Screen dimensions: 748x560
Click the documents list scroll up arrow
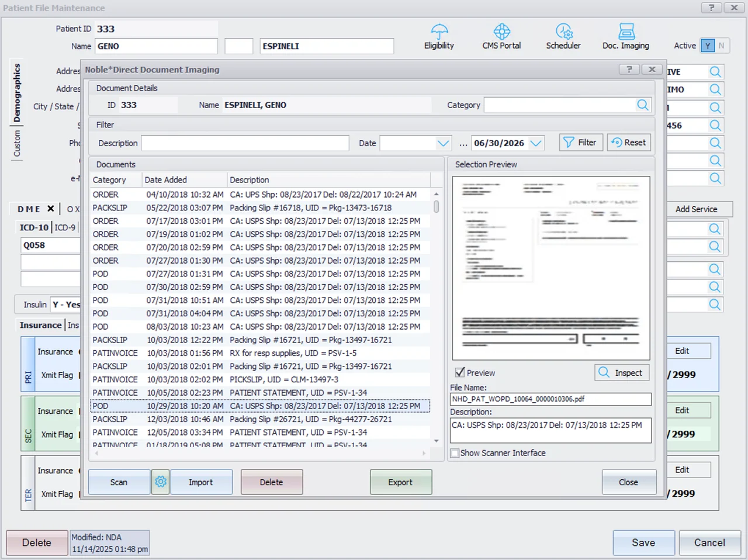point(436,194)
